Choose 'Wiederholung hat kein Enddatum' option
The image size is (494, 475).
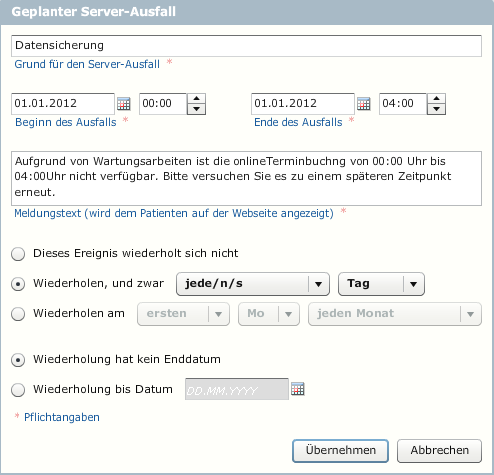click(x=18, y=360)
